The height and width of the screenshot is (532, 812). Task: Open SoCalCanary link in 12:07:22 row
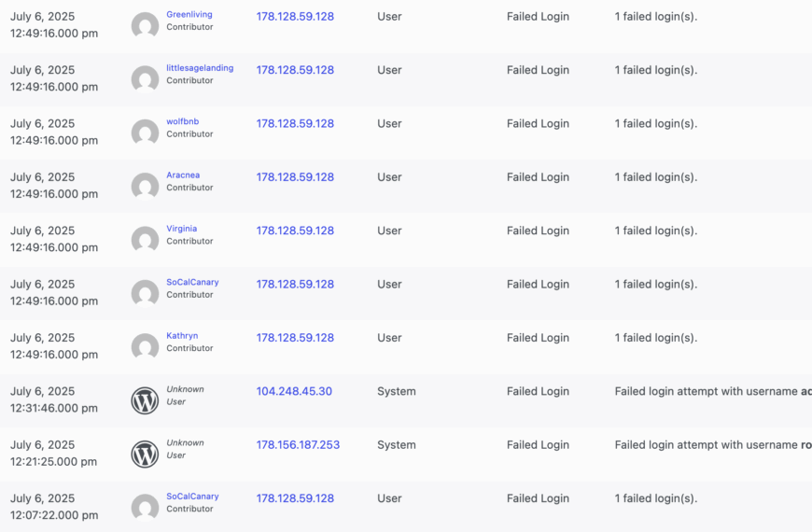pyautogui.click(x=192, y=497)
